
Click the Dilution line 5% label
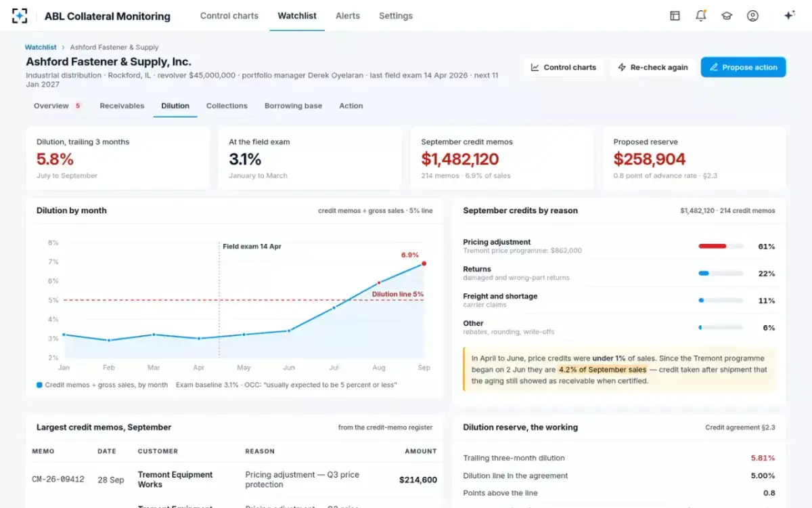(398, 294)
